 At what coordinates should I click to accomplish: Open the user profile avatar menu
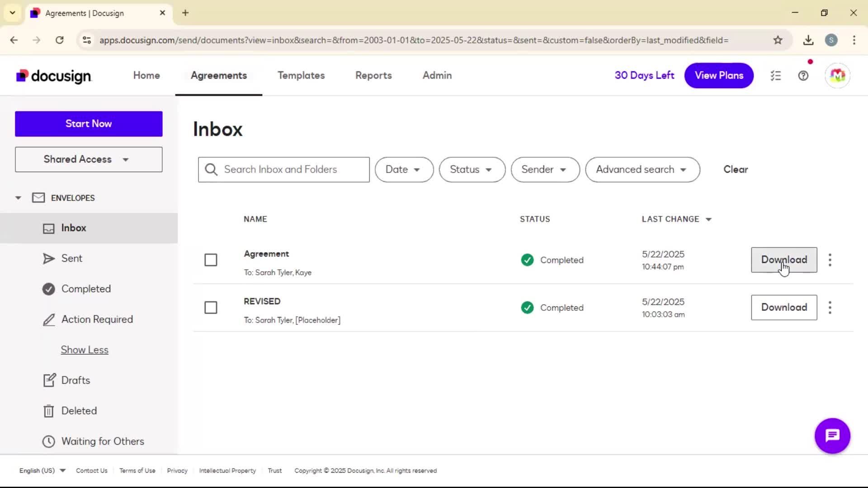[x=837, y=75]
